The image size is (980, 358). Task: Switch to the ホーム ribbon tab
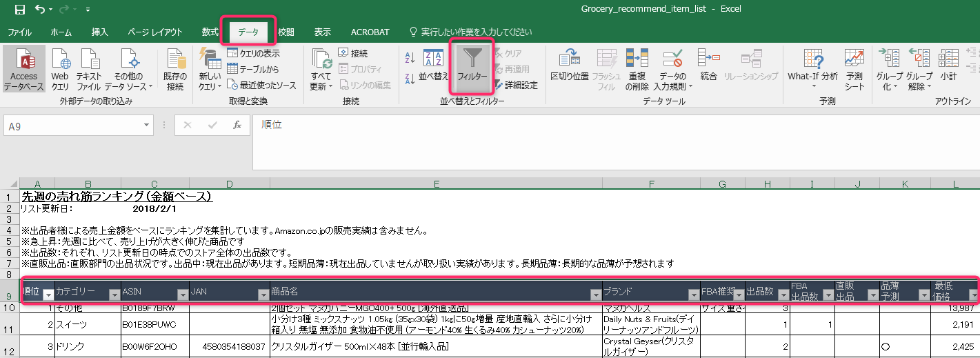[61, 32]
